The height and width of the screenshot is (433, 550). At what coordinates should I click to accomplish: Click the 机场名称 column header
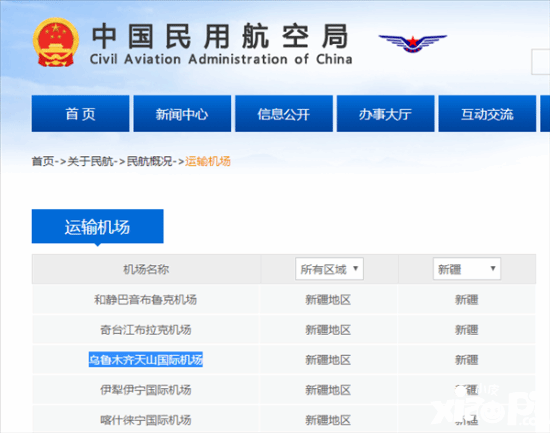[146, 269]
